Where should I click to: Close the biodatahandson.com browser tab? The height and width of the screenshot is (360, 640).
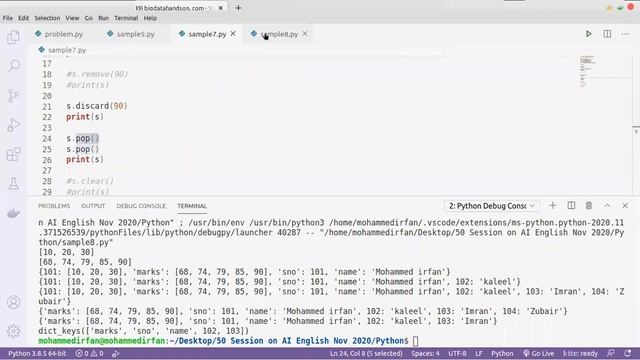coord(221,8)
